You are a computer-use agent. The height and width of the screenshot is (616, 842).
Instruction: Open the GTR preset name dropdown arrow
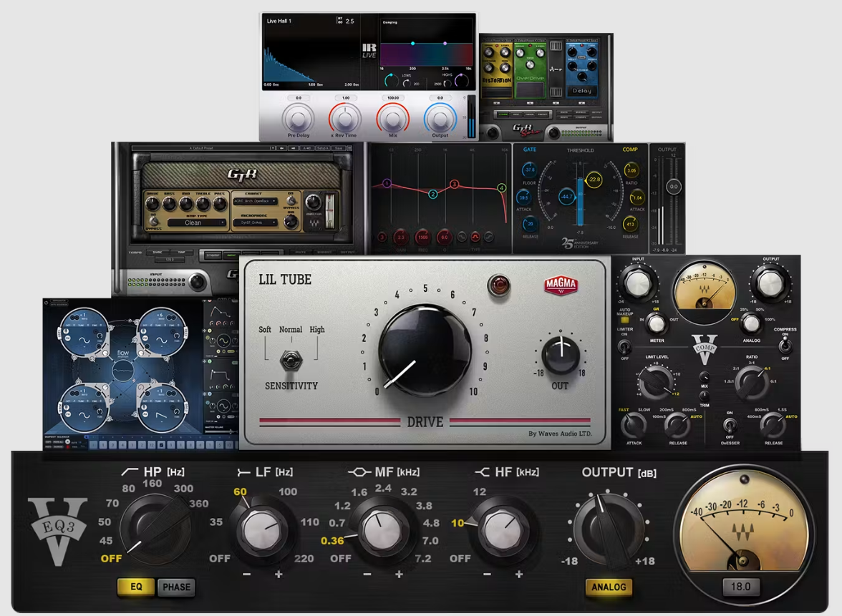pos(273,148)
